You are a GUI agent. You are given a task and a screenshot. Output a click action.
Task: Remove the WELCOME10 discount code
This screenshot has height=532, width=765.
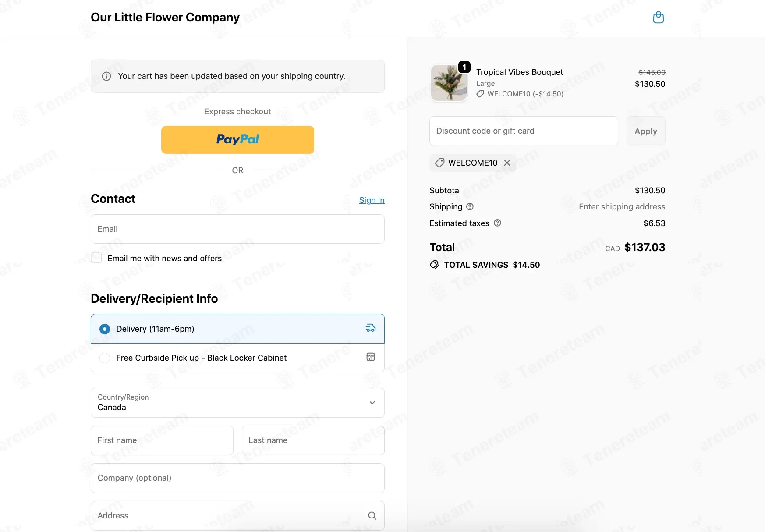[507, 163]
